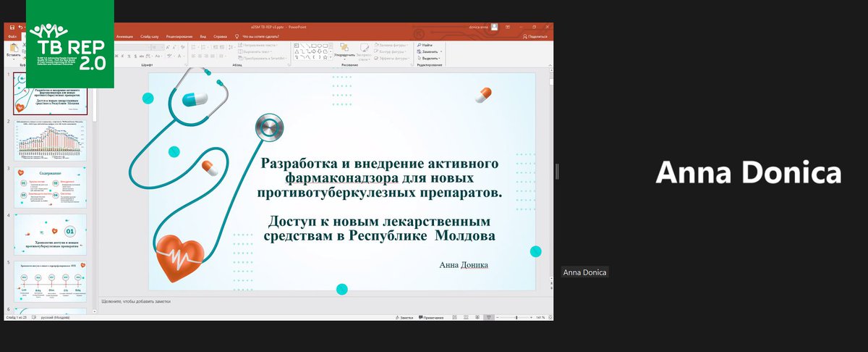Click the Anna Donica name label in the video panel
The height and width of the screenshot is (352, 868).
(x=584, y=272)
